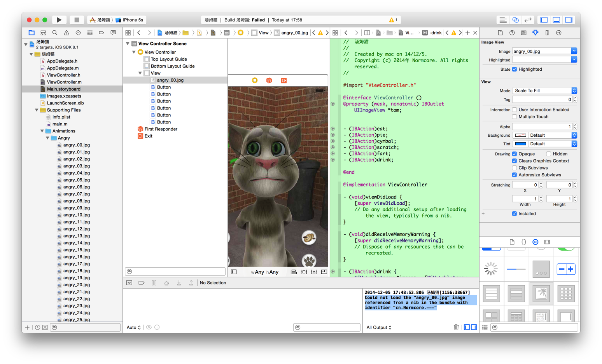
Task: Open the wAny hAny size class control
Action: pyautogui.click(x=265, y=272)
